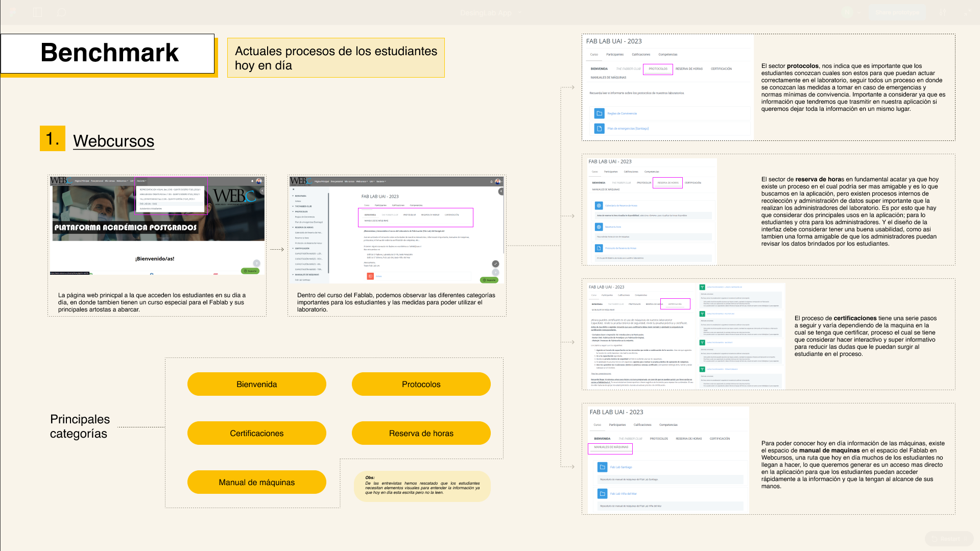Click the Webcursos heading link
This screenshot has width=980, height=551.
[113, 141]
